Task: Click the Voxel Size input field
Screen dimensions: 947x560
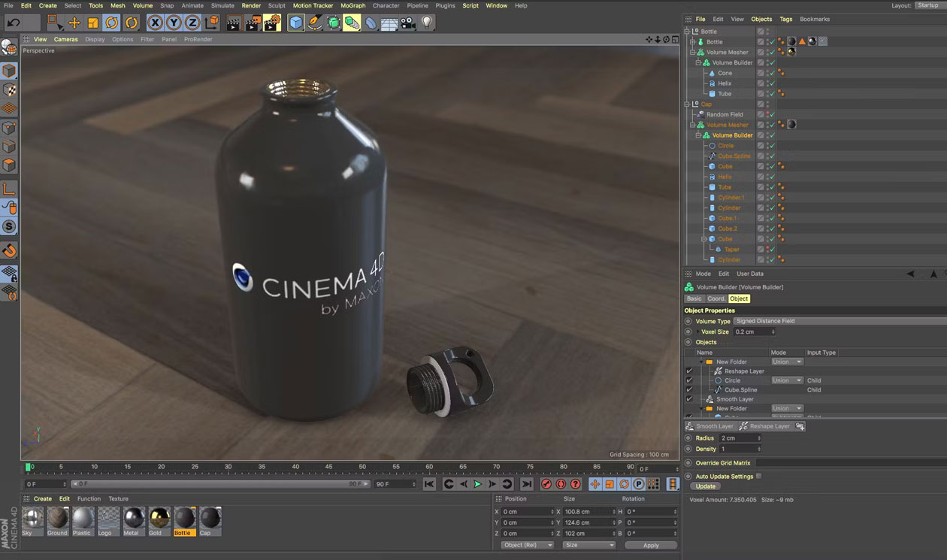Action: click(x=755, y=331)
